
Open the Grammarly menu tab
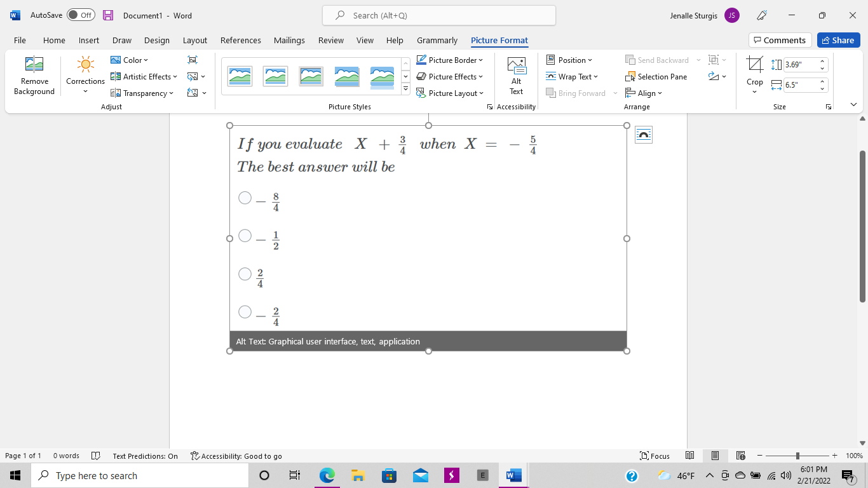[x=437, y=40]
